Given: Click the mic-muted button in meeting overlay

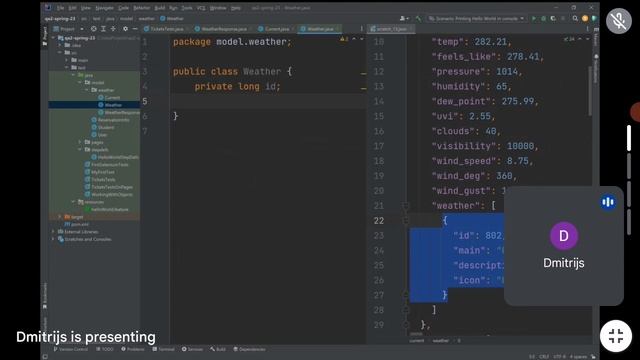Looking at the screenshot, I should (619, 20).
